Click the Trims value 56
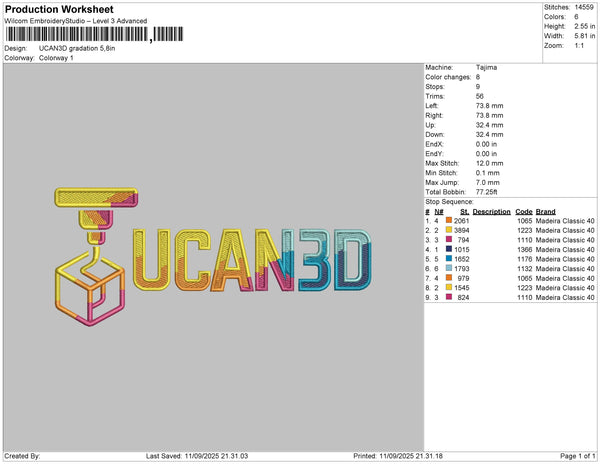Image resolution: width=600 pixels, height=464 pixels. (x=479, y=96)
